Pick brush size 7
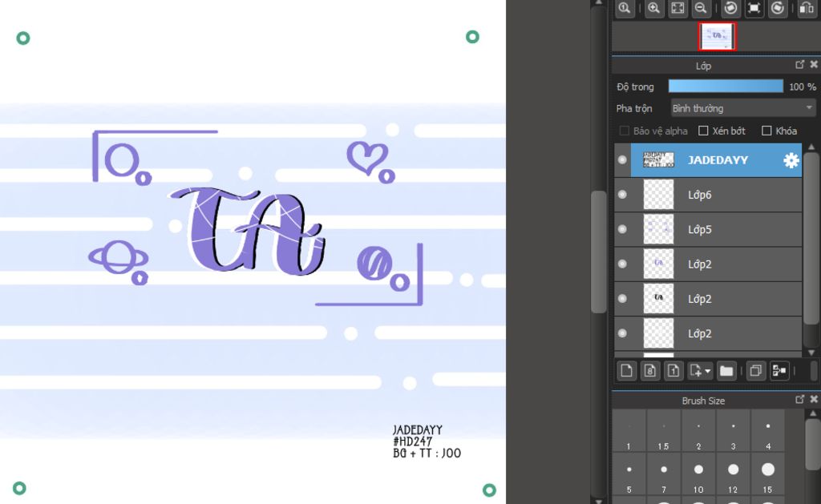 click(x=663, y=474)
